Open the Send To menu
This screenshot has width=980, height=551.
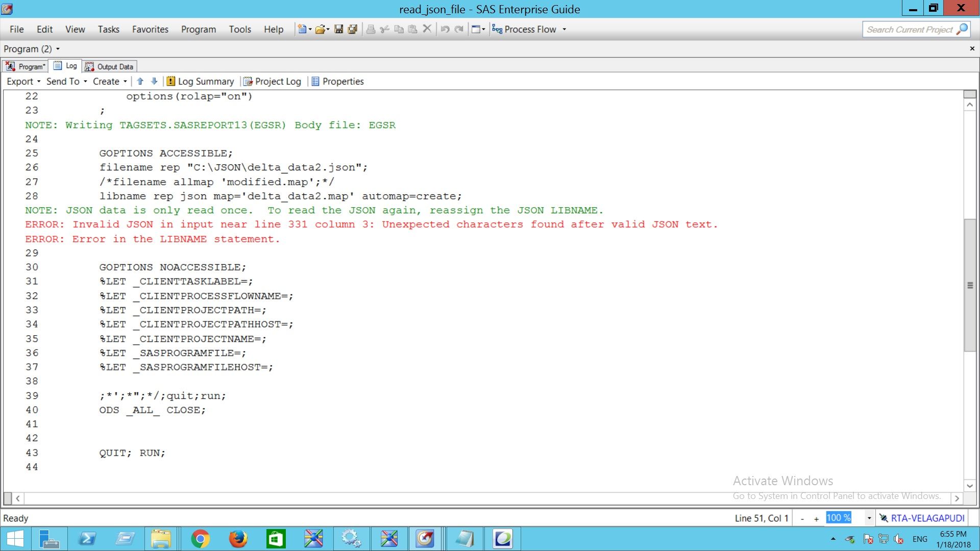(x=62, y=81)
